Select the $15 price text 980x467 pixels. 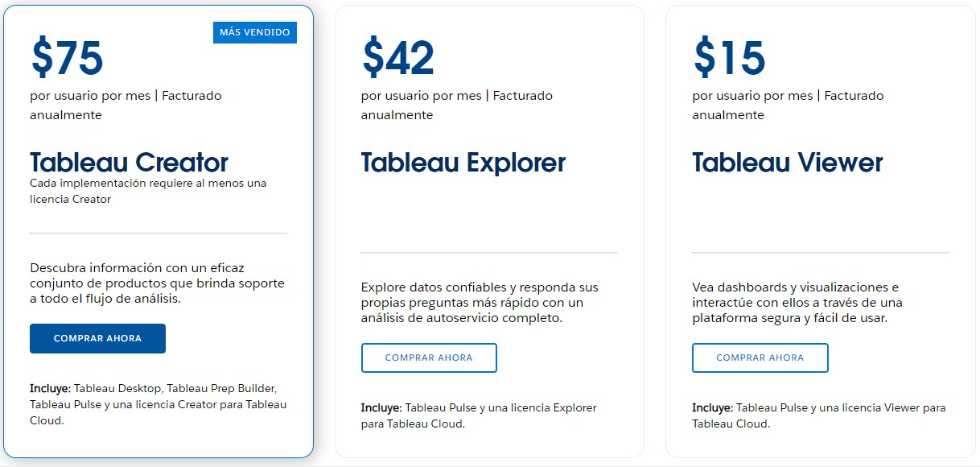pyautogui.click(x=727, y=57)
